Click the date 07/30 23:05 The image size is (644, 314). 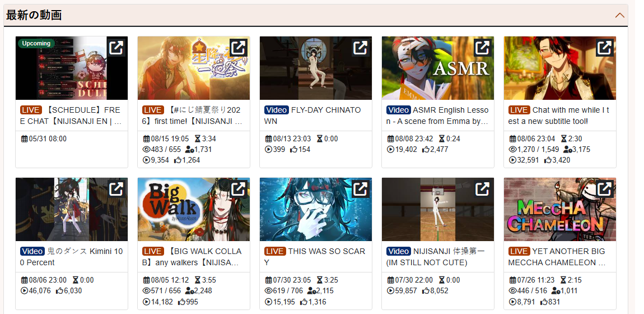click(292, 280)
